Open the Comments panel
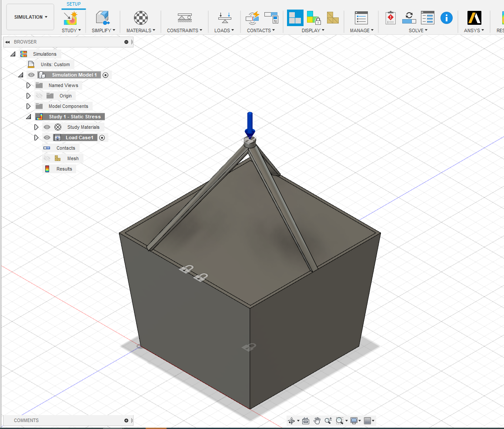The width and height of the screenshot is (504, 429). 26,420
